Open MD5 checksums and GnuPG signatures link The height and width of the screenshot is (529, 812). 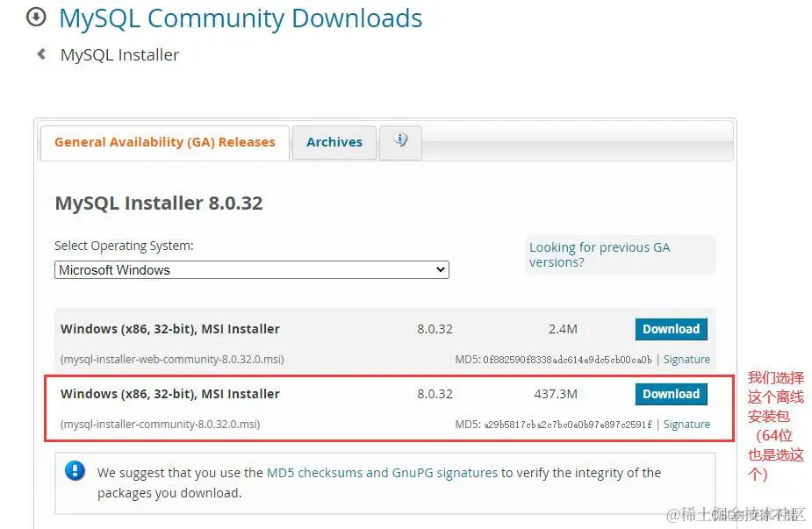[x=382, y=473]
